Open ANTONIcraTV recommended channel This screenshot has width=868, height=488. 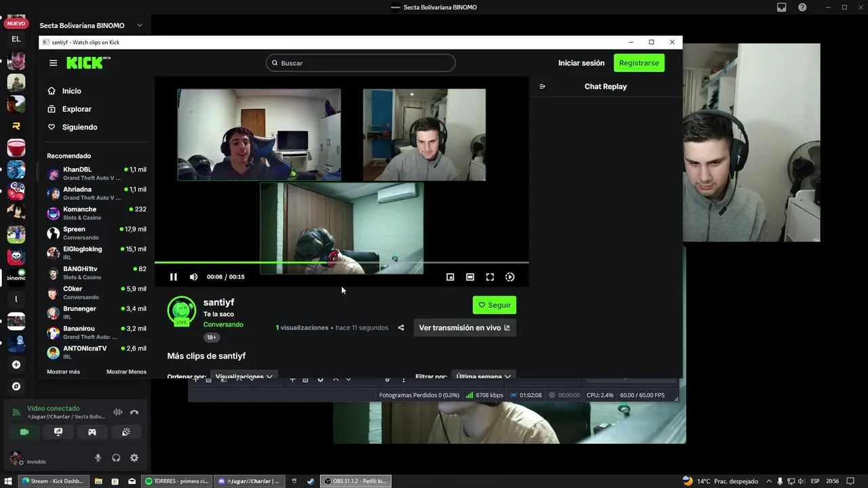[x=96, y=352]
